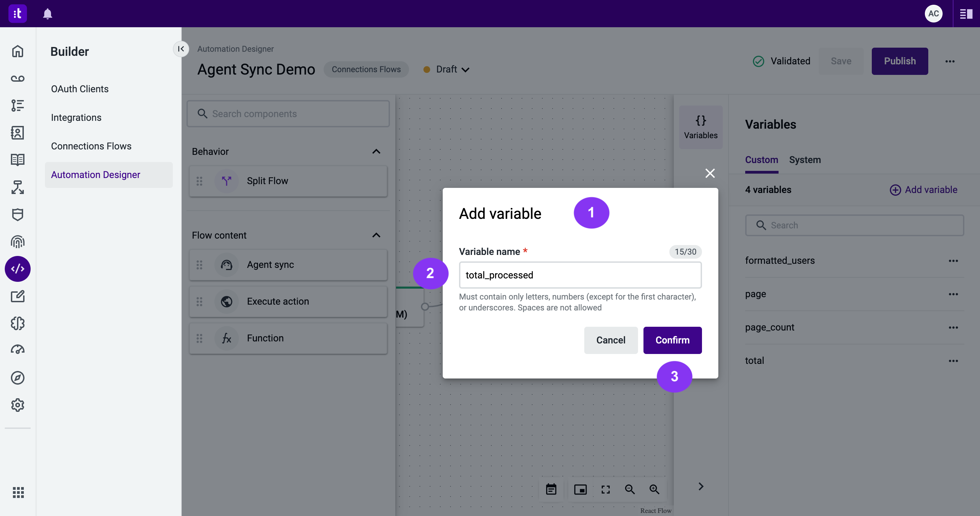The width and height of the screenshot is (980, 516).
Task: Collapse the Flow content section
Action: coord(377,235)
